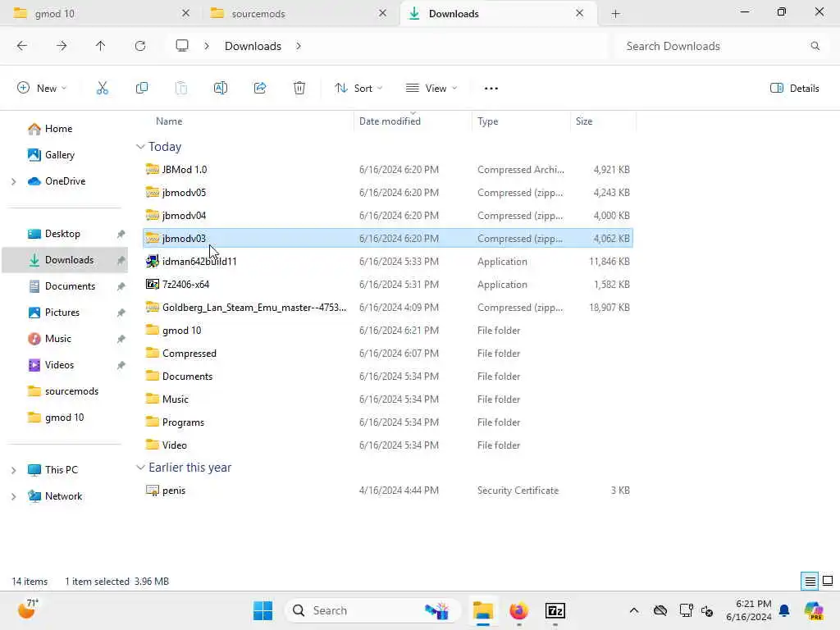This screenshot has height=630, width=840.
Task: Unpin Documents pin icon in sidebar
Action: point(121,286)
